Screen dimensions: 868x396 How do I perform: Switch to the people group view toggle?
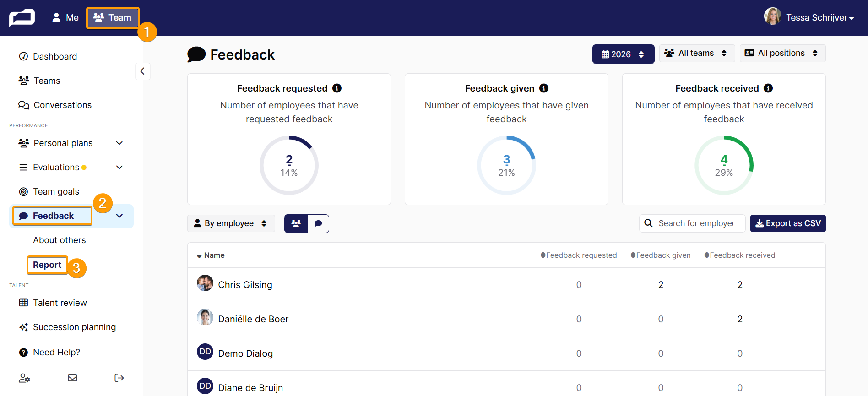(296, 223)
